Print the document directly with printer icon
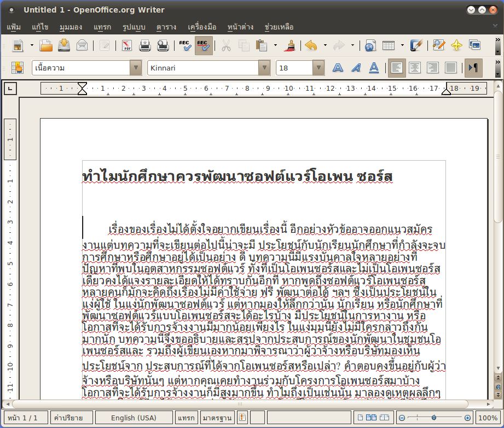This screenshot has width=504, height=428. pyautogui.click(x=145, y=45)
